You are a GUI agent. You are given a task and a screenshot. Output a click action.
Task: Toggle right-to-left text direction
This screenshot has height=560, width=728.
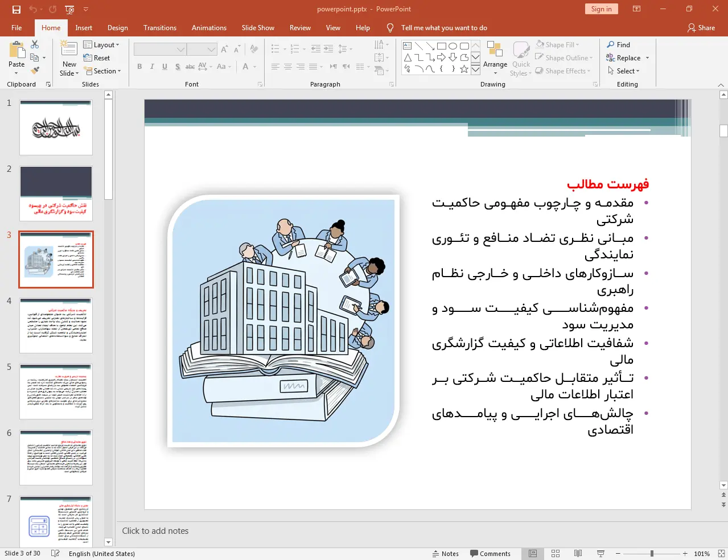pos(346,67)
